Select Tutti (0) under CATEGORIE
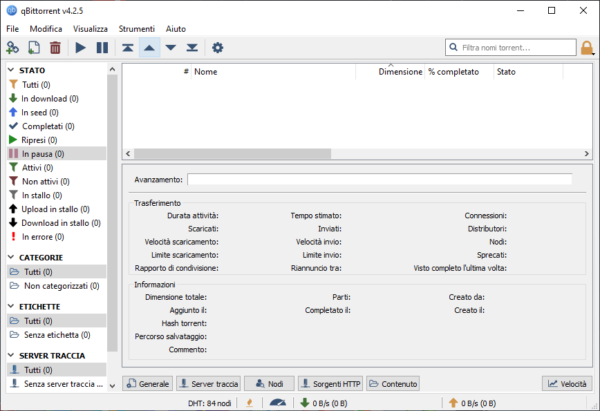 tap(57, 272)
